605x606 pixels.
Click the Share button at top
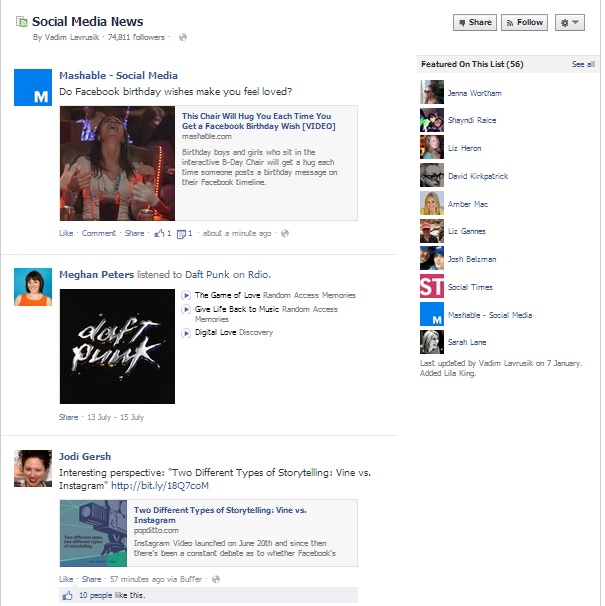pyautogui.click(x=475, y=22)
